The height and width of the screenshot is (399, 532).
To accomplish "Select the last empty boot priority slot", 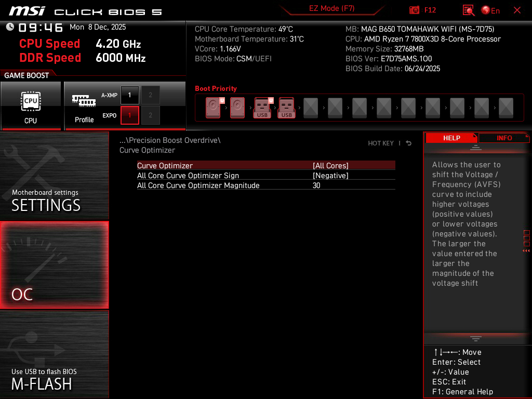I will [x=506, y=108].
